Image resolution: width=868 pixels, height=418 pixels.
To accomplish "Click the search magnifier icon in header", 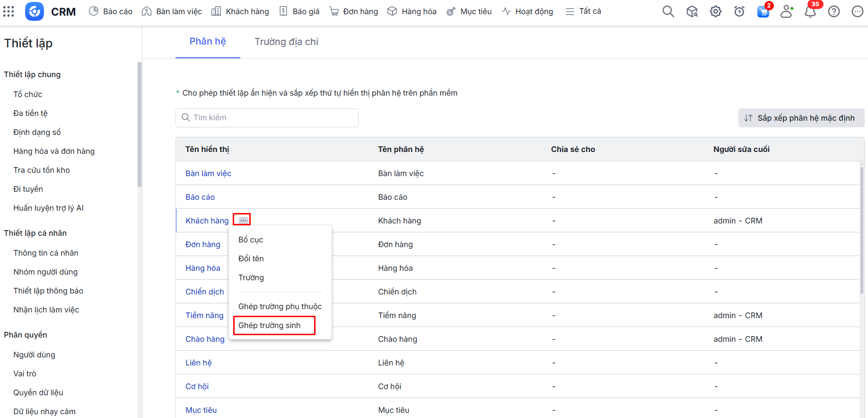I will tap(668, 11).
